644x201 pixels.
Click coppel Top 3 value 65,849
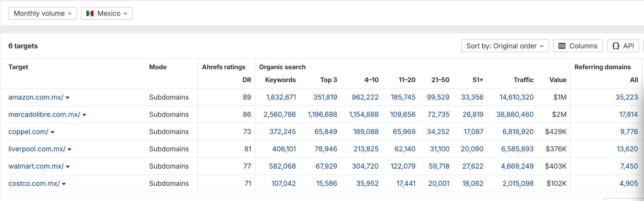(326, 132)
